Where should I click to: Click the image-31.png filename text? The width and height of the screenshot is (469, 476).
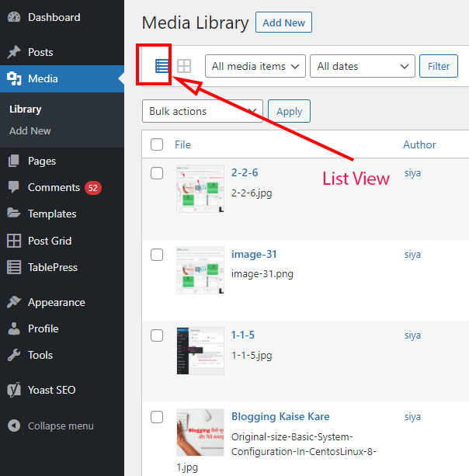[x=262, y=274]
